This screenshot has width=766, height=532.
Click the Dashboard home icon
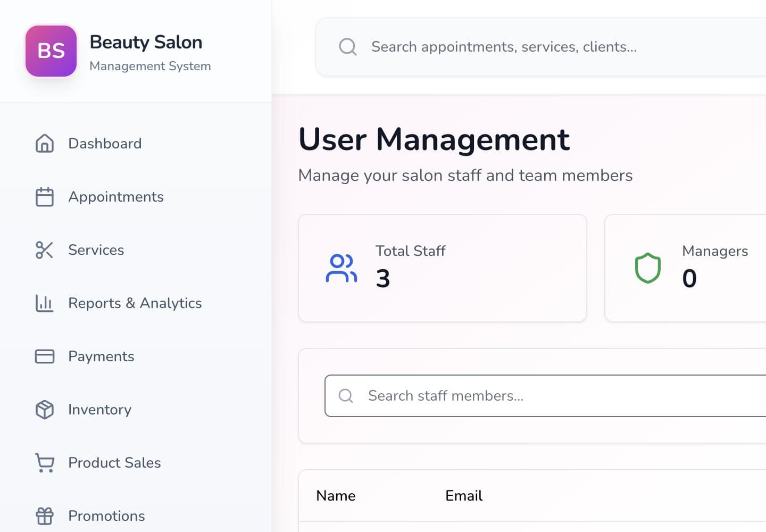click(45, 144)
